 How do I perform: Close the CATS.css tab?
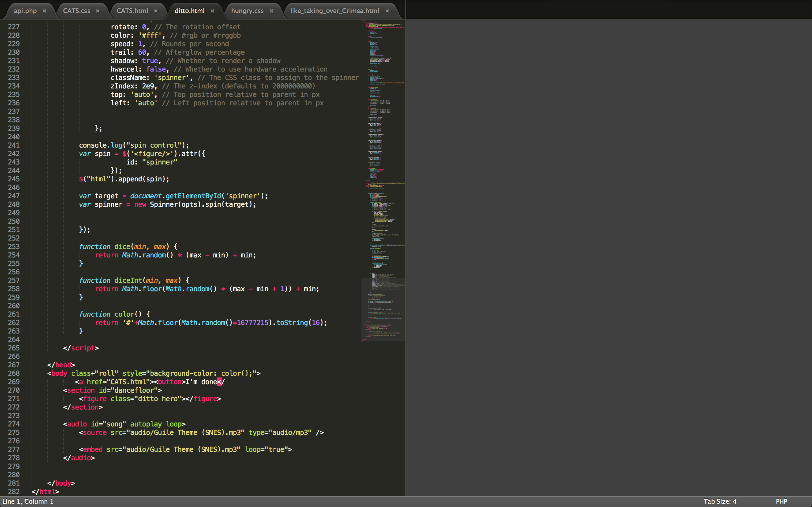point(98,11)
